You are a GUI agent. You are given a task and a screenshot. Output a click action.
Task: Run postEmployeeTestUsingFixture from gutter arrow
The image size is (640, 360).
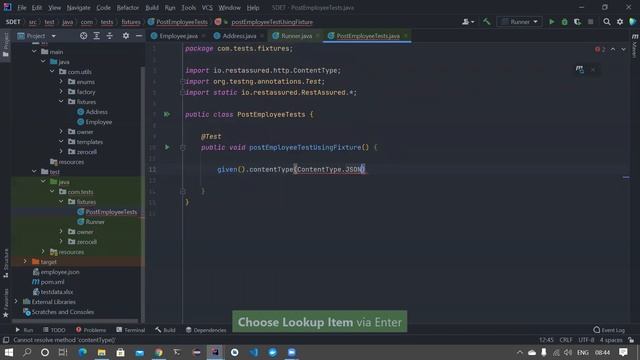(x=167, y=147)
